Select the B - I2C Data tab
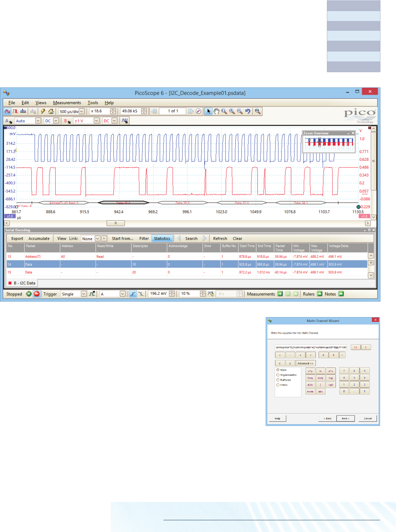Image resolution: width=396 pixels, height=532 pixels. [22, 283]
